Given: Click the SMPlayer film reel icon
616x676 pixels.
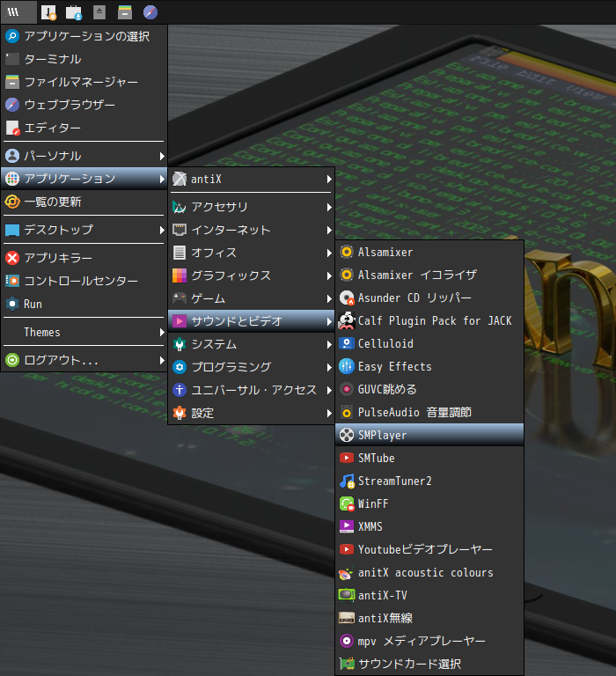Looking at the screenshot, I should 347,435.
